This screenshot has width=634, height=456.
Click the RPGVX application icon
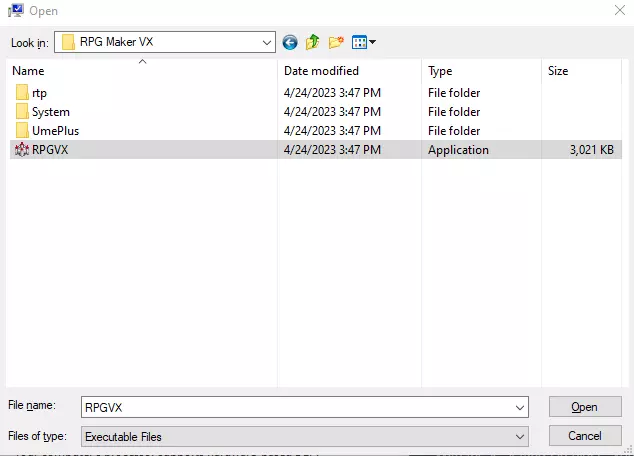22,150
